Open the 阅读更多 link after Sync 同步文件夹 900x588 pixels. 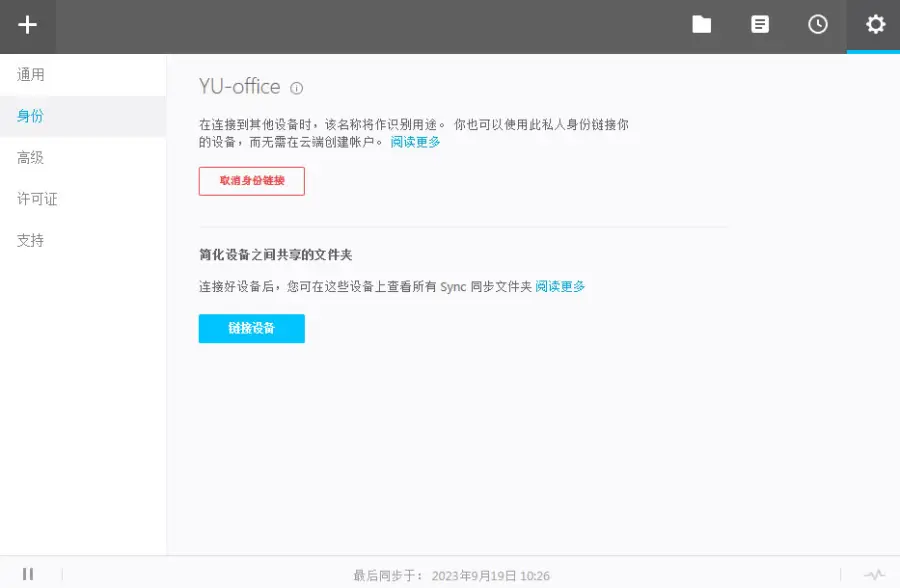click(560, 286)
